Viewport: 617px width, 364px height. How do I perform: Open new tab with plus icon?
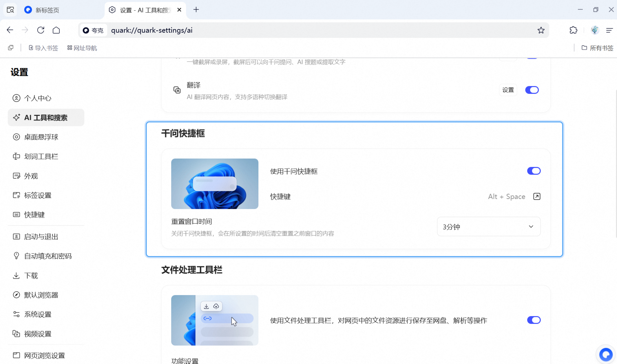pyautogui.click(x=196, y=10)
